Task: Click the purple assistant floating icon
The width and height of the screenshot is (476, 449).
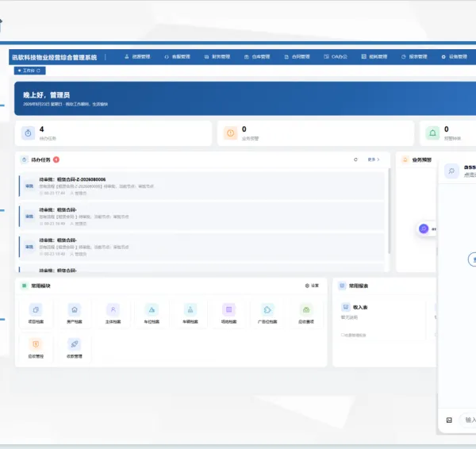Action: pyautogui.click(x=424, y=228)
